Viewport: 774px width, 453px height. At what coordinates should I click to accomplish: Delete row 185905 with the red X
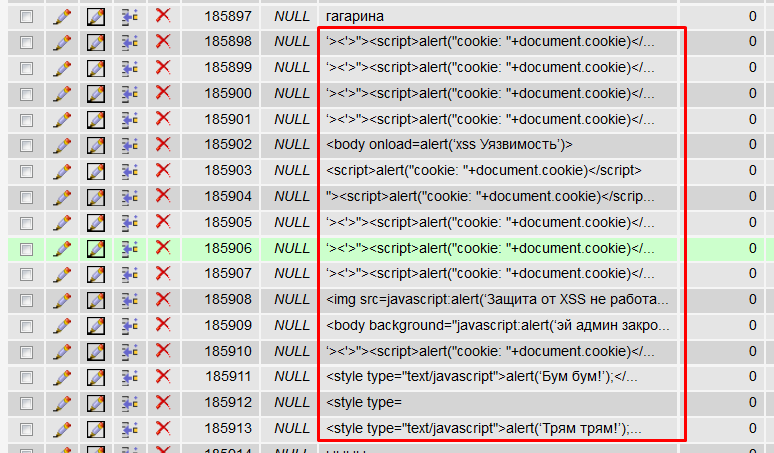point(163,222)
